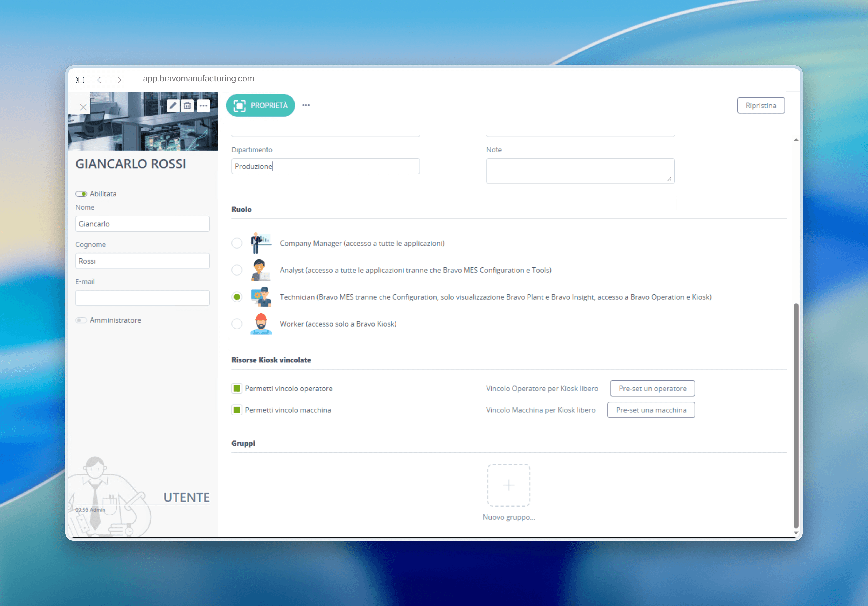Go back with the browser back arrow
Image resolution: width=868 pixels, height=606 pixels.
99,80
